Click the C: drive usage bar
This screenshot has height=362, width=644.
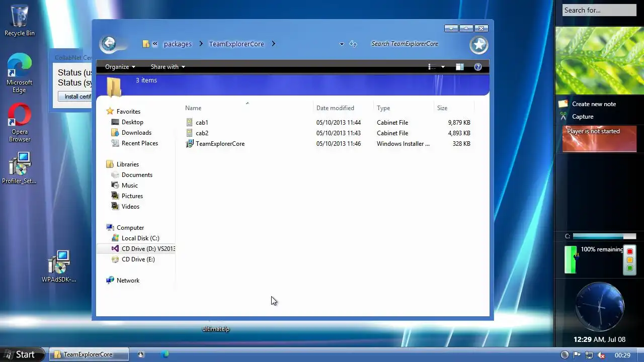(x=604, y=236)
